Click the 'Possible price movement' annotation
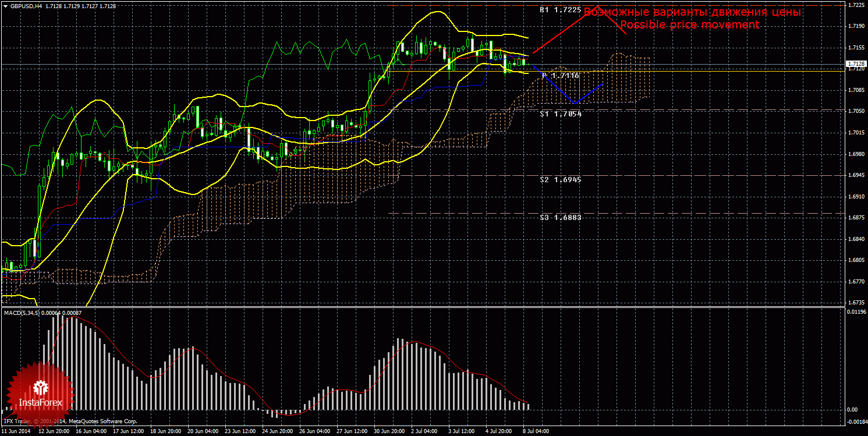 coord(689,25)
